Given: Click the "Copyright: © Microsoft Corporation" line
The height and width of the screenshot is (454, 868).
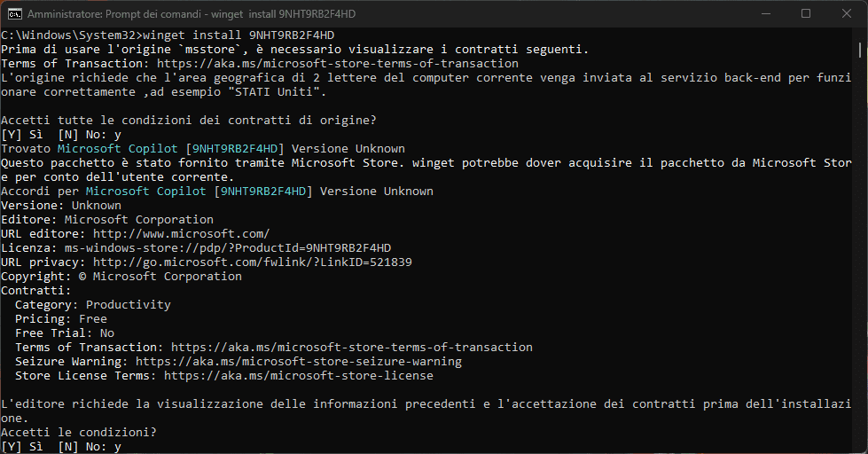Looking at the screenshot, I should tap(121, 277).
